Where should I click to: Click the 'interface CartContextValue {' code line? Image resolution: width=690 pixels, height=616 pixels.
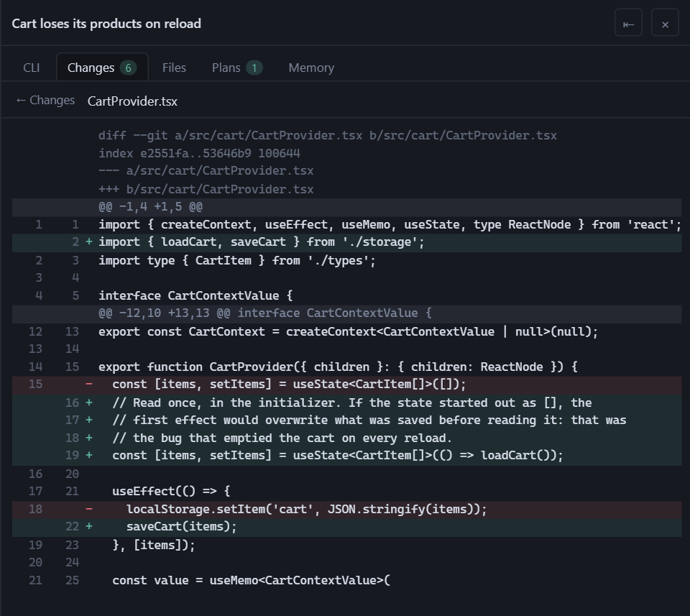point(346,295)
